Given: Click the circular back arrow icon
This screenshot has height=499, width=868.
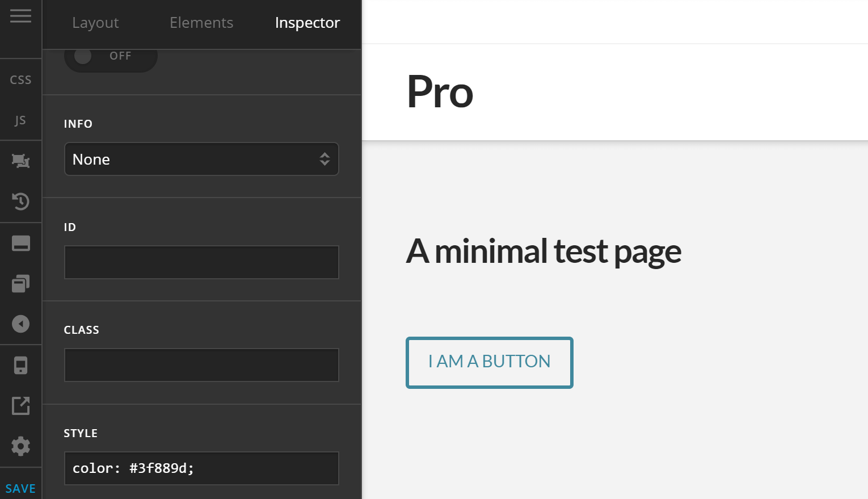Looking at the screenshot, I should point(20,324).
